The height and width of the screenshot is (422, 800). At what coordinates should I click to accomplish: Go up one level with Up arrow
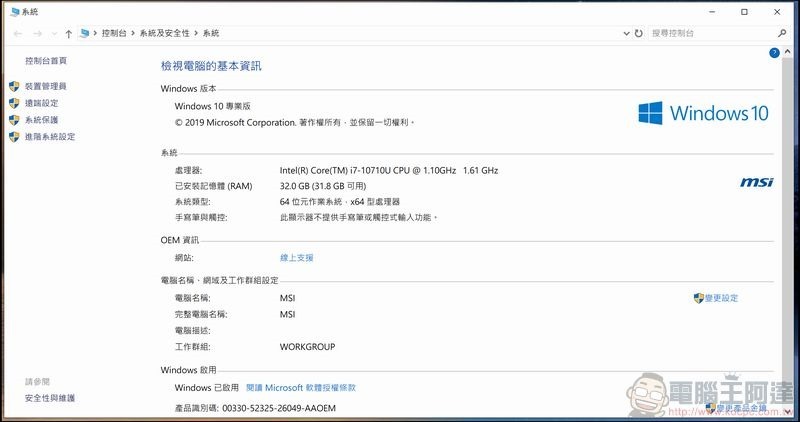pyautogui.click(x=68, y=34)
